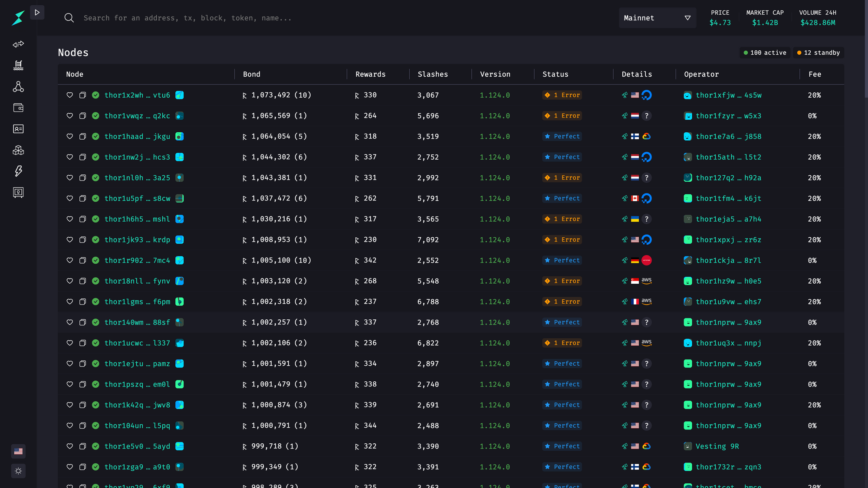This screenshot has width=868, height=488.
Task: Copy address of node thor1jk93 … krdp
Action: [82, 239]
